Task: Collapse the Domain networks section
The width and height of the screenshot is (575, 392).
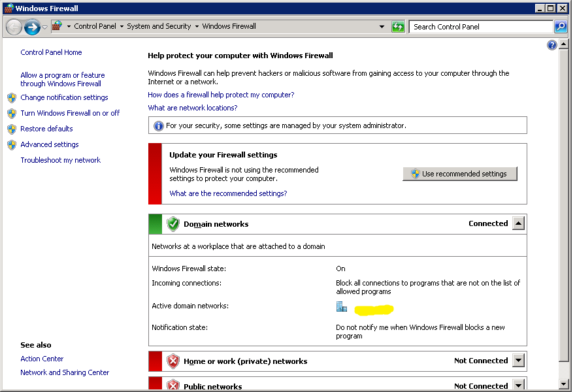Action: 518,223
